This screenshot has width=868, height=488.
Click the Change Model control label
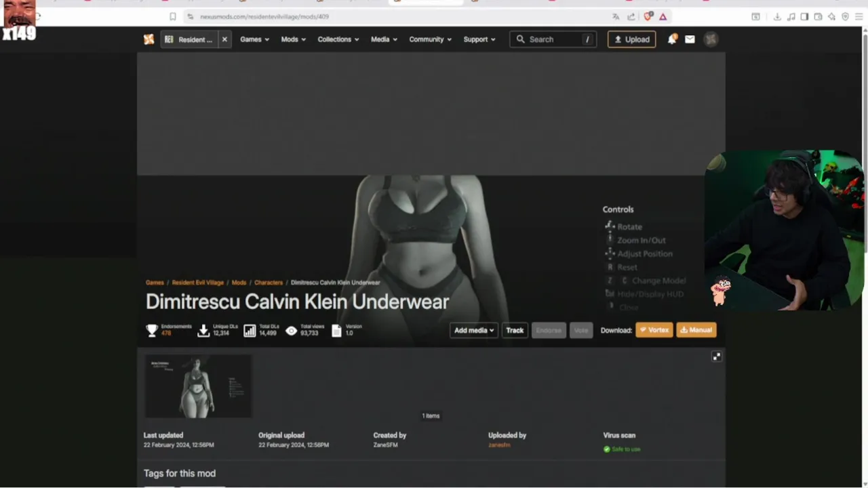(658, 281)
